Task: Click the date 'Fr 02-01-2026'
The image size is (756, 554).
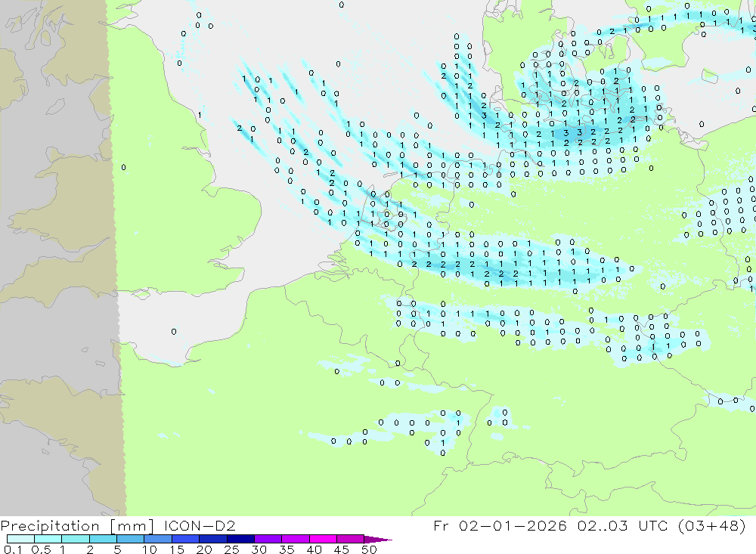Action: (x=500, y=525)
